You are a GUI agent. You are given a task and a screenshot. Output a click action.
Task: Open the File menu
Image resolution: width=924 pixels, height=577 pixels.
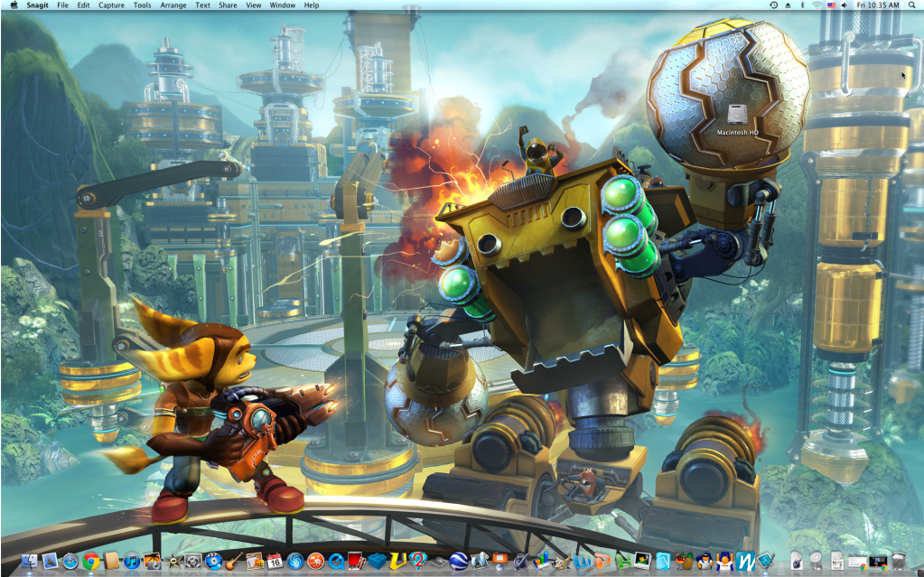[x=62, y=5]
